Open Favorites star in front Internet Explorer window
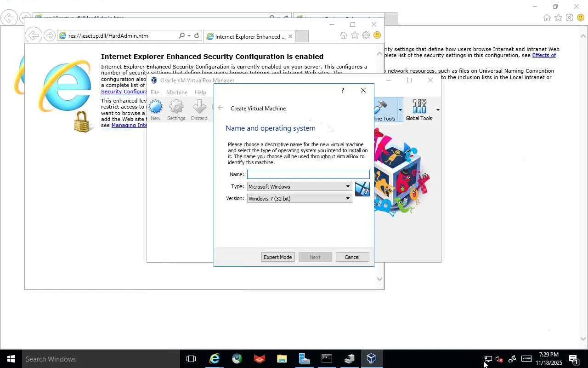This screenshot has width=588, height=368. [x=355, y=35]
